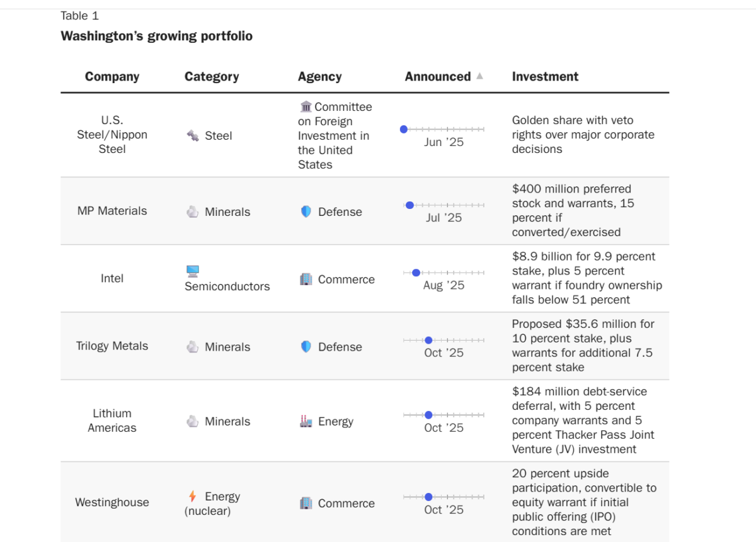Image resolution: width=756 pixels, height=542 pixels.
Task: Click the Defense shield icon for MP Materials
Action: pos(306,212)
